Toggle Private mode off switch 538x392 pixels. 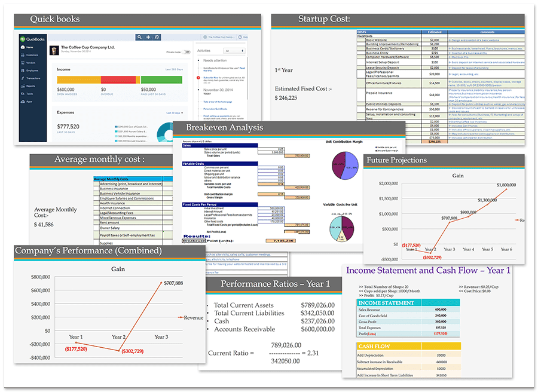coord(186,52)
